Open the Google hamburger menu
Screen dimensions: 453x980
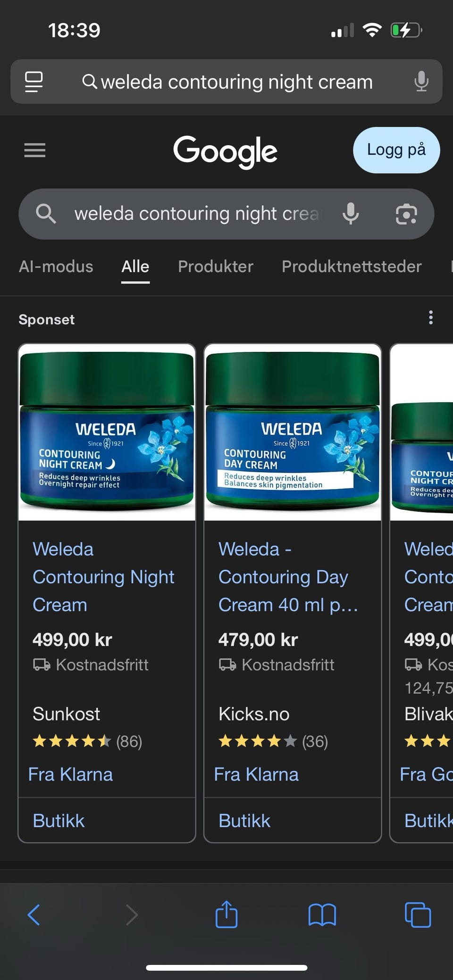(x=35, y=150)
